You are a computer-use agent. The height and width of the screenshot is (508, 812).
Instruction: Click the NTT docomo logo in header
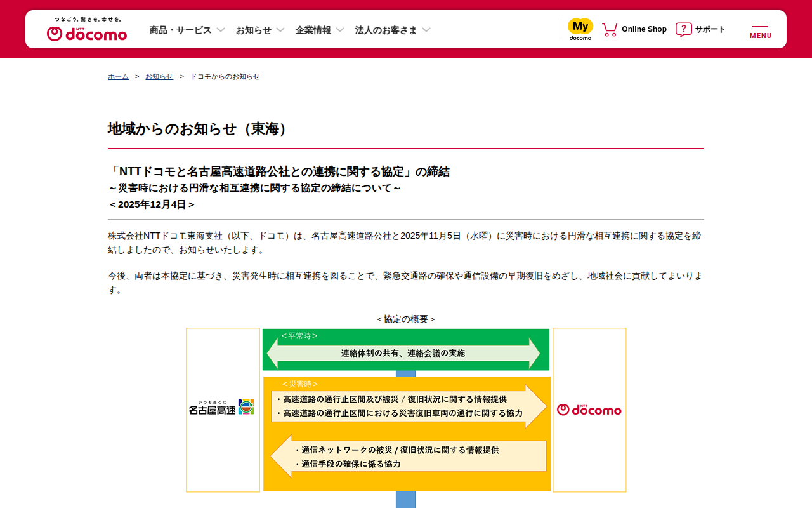point(87,30)
